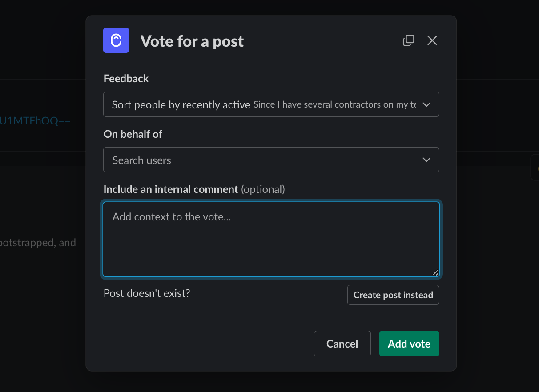Cancel the vote dialog

342,344
